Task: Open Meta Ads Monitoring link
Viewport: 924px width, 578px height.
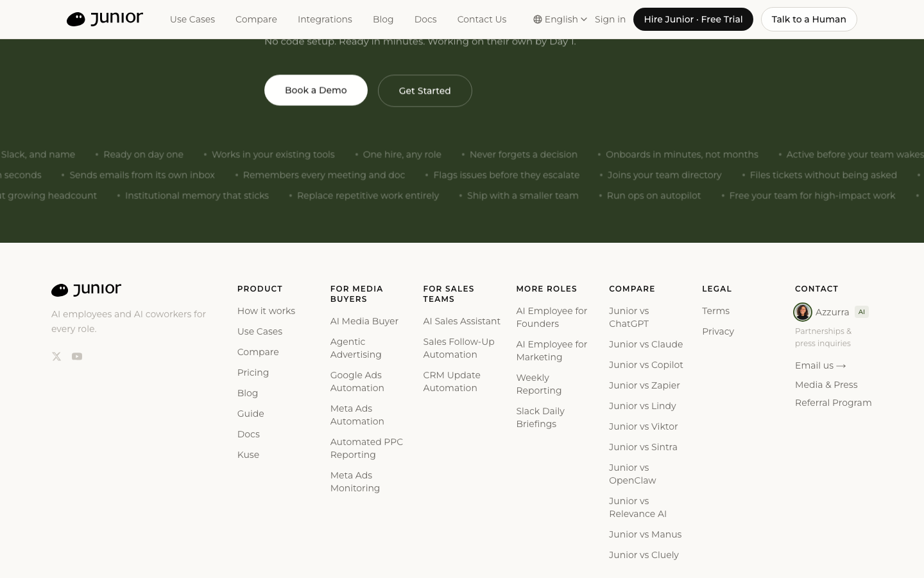Action: tap(355, 482)
